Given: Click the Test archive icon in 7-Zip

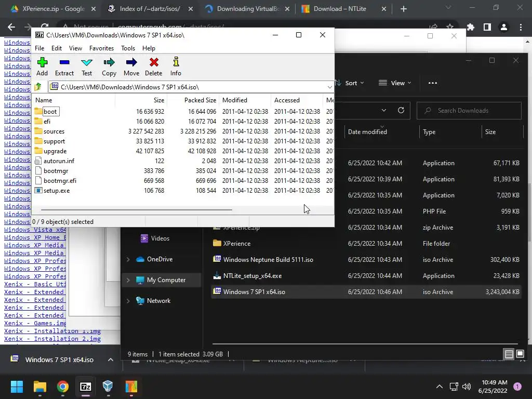Looking at the screenshot, I should tap(87, 67).
